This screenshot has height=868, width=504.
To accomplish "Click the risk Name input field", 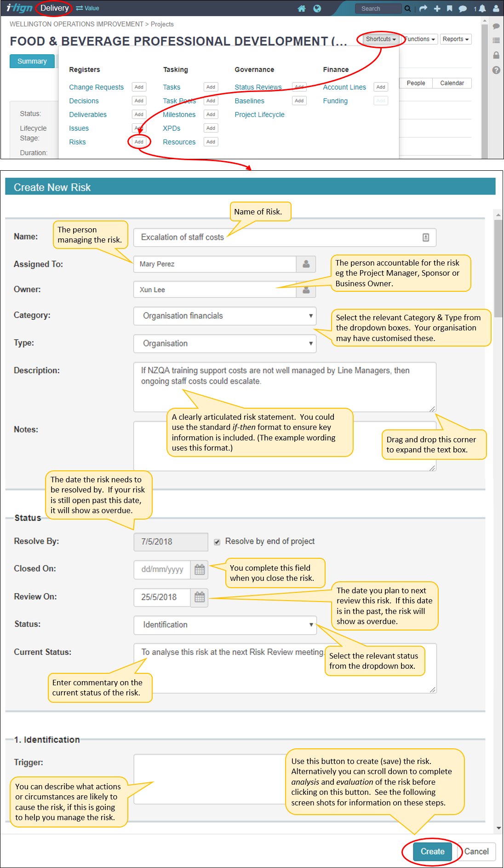I will [285, 237].
